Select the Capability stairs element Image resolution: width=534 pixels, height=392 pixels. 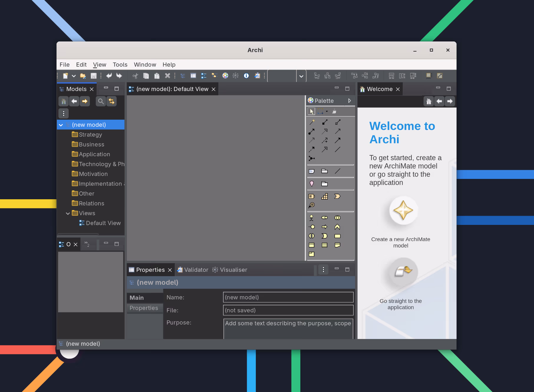tap(325, 196)
